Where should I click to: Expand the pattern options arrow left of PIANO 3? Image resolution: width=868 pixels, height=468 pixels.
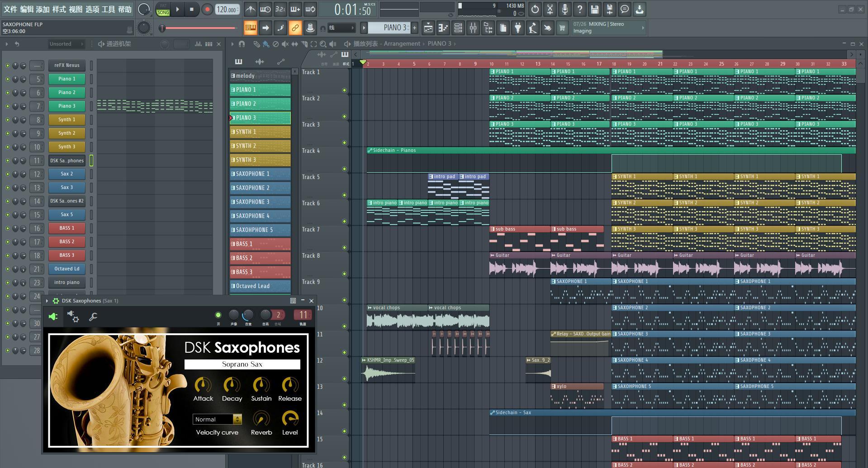pyautogui.click(x=364, y=28)
